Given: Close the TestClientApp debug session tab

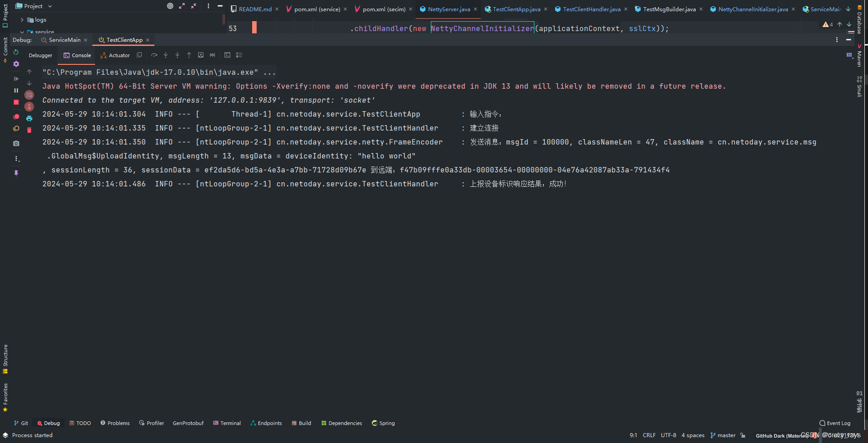Looking at the screenshot, I should tap(148, 40).
